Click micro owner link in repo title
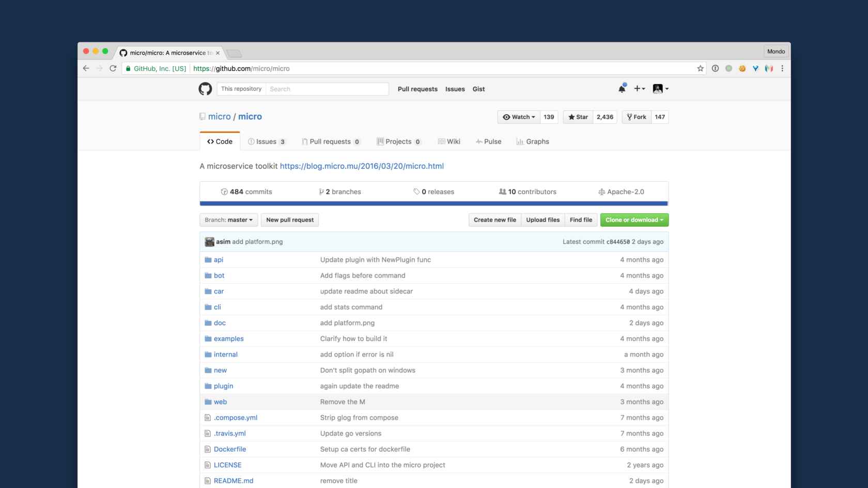This screenshot has height=488, width=868. click(219, 117)
